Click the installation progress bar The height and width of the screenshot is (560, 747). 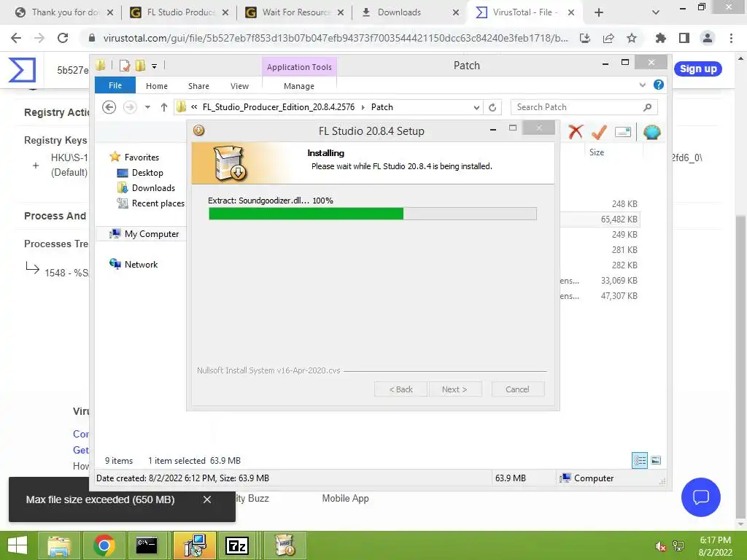(x=373, y=214)
